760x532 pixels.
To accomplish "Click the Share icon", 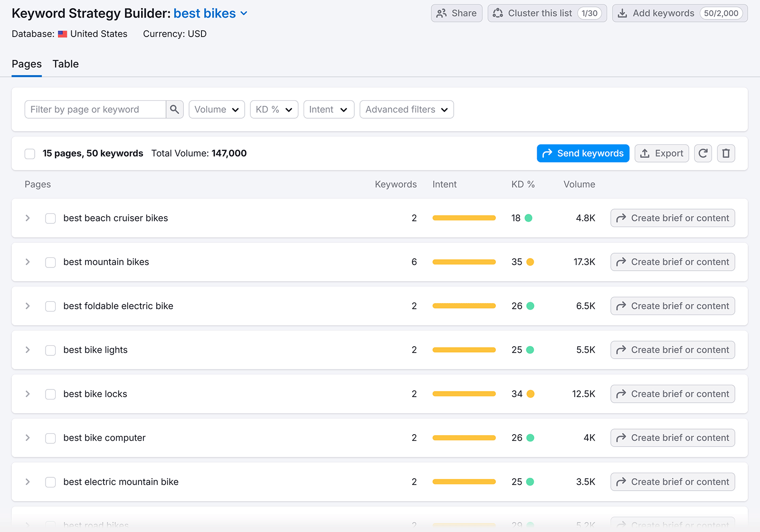I will pos(442,13).
